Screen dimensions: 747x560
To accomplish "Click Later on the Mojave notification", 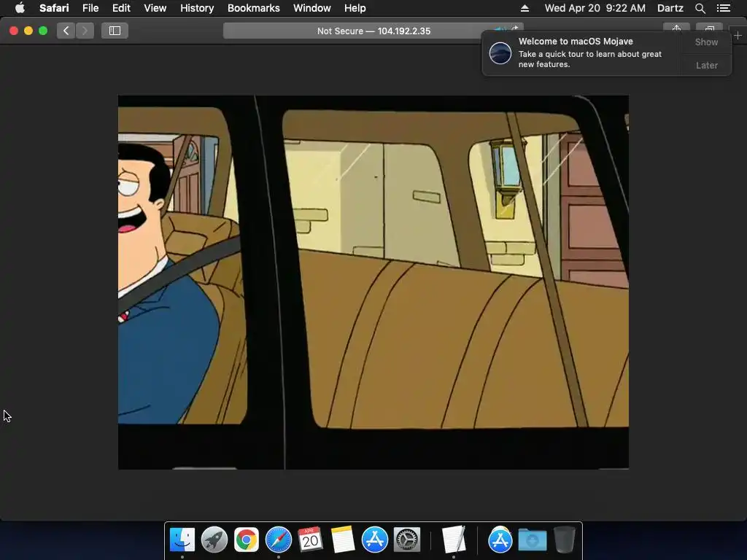I will pyautogui.click(x=706, y=65).
